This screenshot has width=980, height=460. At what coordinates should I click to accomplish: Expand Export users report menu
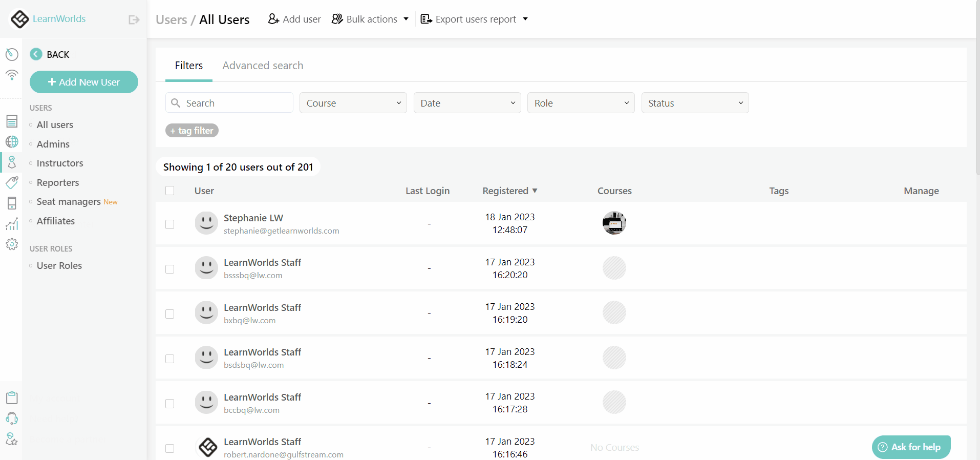pyautogui.click(x=474, y=19)
